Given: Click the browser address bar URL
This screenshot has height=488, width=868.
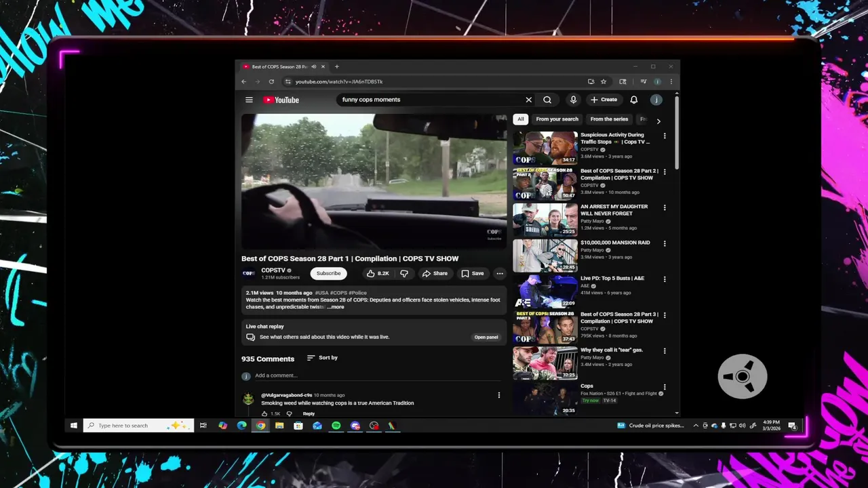Looking at the screenshot, I should coord(339,81).
